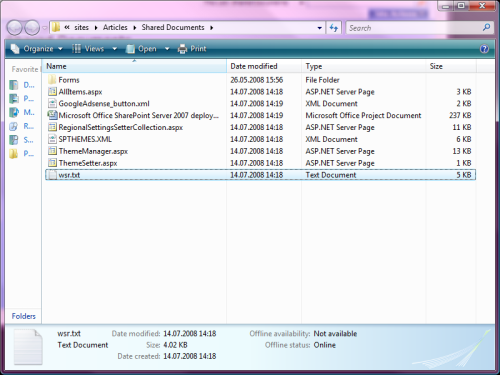
Task: Select the 'Shared Documents' breadcrumb segment
Action: pos(173,27)
